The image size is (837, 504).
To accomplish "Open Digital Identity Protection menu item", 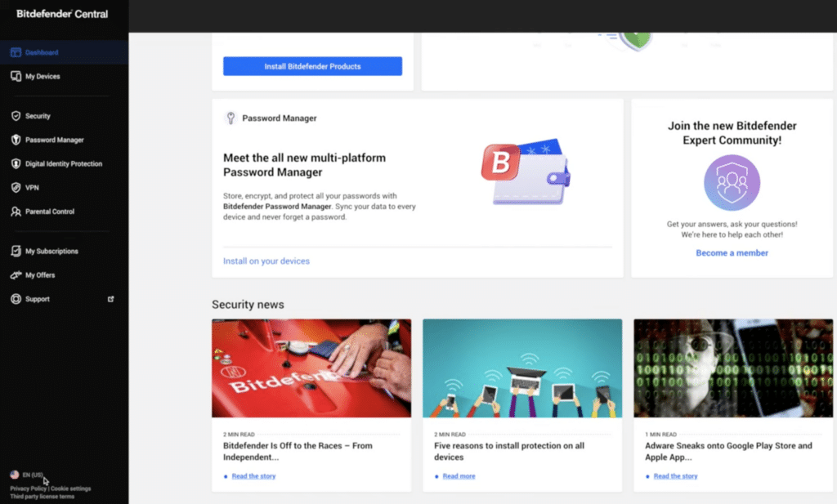I will (x=63, y=163).
